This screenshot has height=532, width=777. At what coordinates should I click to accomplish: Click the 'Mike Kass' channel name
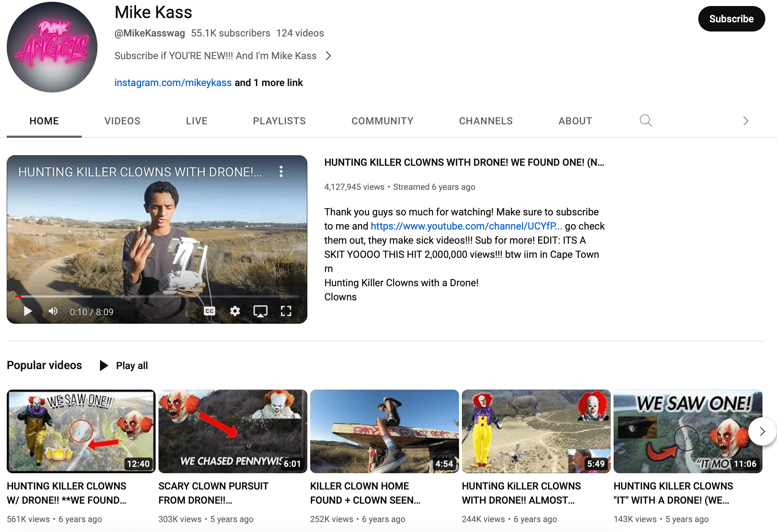click(x=153, y=12)
